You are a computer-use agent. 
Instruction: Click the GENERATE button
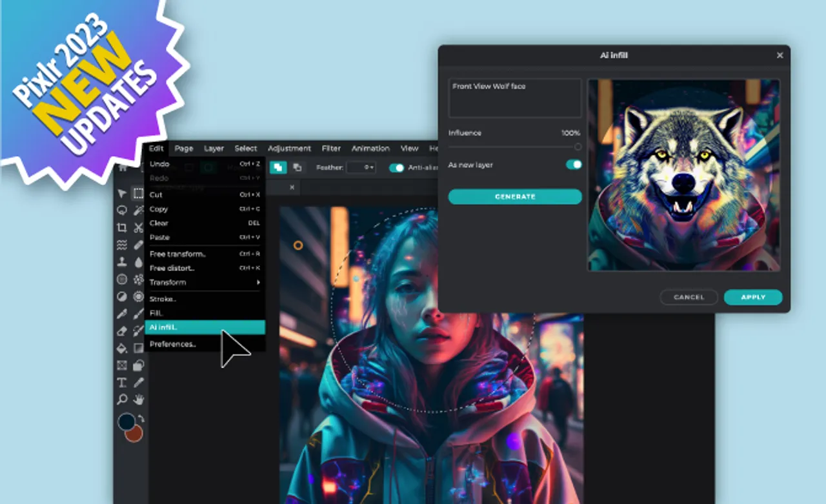[x=515, y=197]
